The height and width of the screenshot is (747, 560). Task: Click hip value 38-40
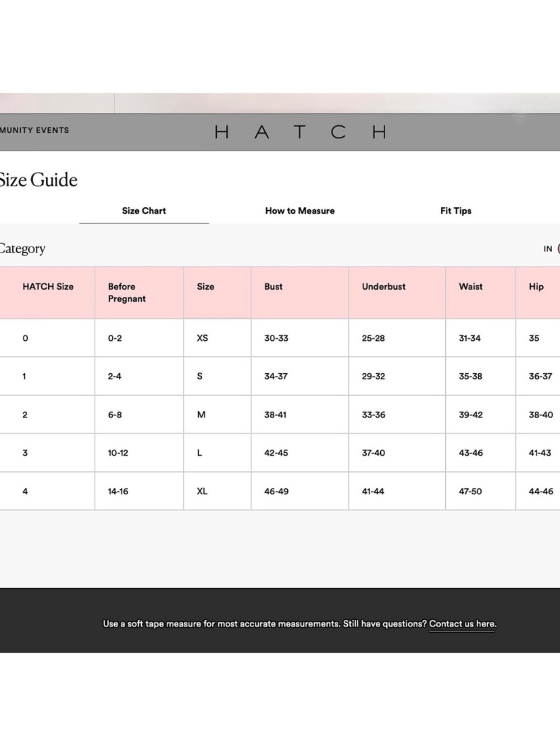pyautogui.click(x=540, y=415)
